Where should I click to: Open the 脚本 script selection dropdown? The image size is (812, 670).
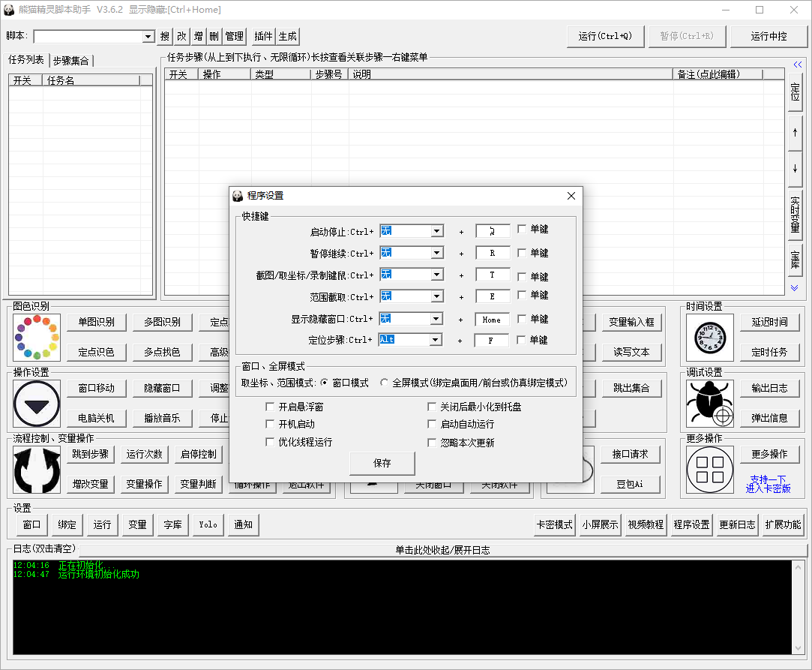pos(148,37)
